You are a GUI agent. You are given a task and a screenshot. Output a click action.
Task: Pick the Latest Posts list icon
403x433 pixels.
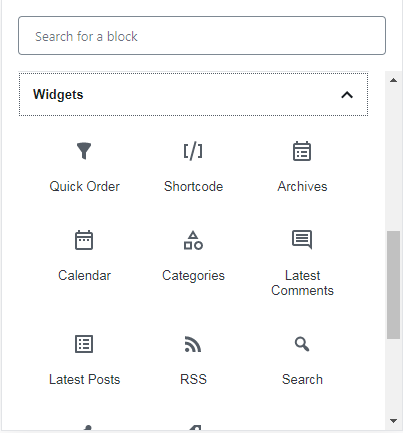[84, 344]
